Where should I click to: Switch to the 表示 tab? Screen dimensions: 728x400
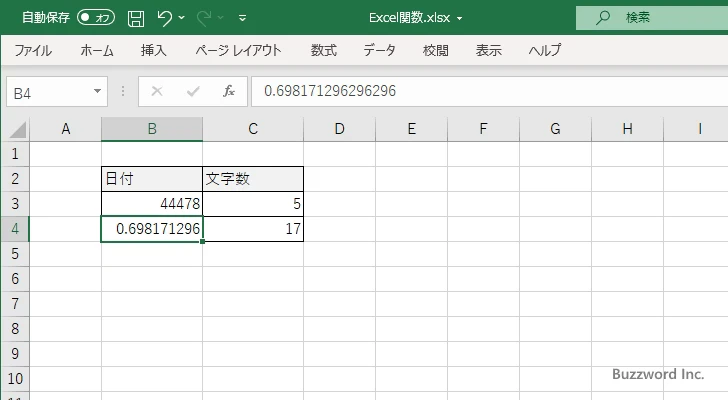click(488, 50)
